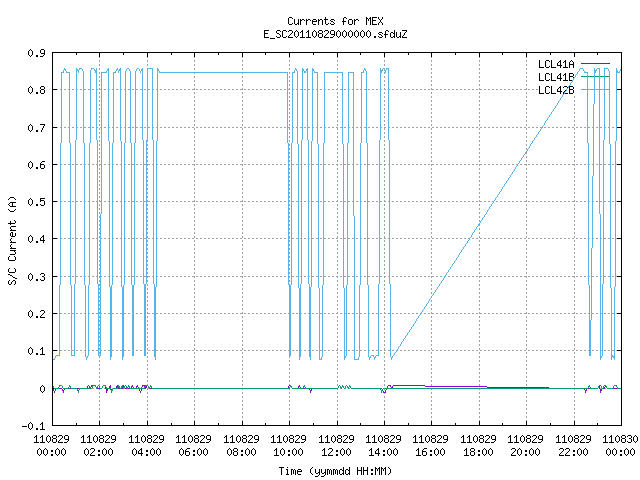Click the 110829 06:00 x-axis tick label

[x=193, y=446]
